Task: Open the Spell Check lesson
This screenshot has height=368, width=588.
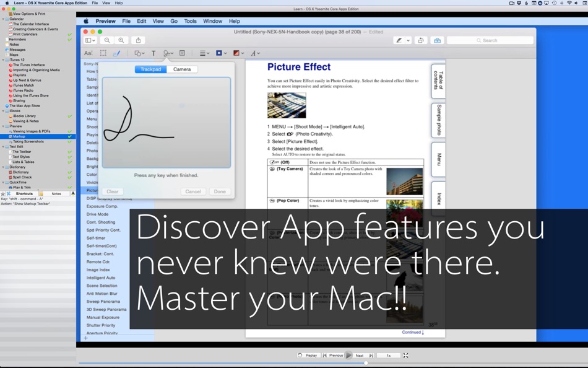Action: [x=22, y=177]
